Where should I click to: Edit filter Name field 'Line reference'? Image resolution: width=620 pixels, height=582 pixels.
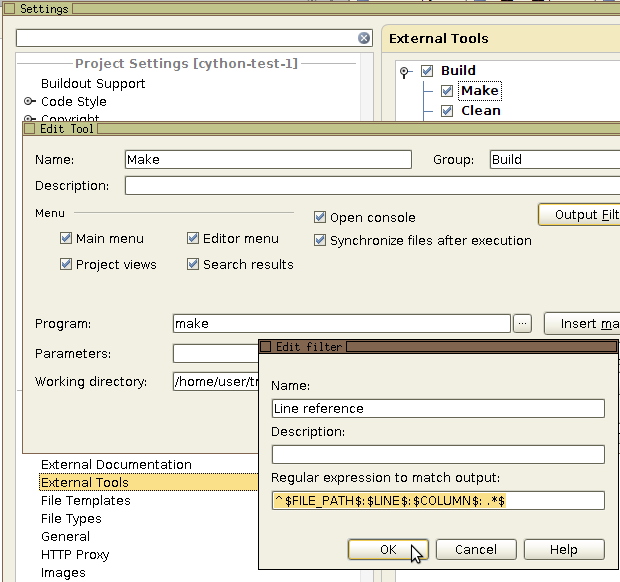[x=438, y=408]
